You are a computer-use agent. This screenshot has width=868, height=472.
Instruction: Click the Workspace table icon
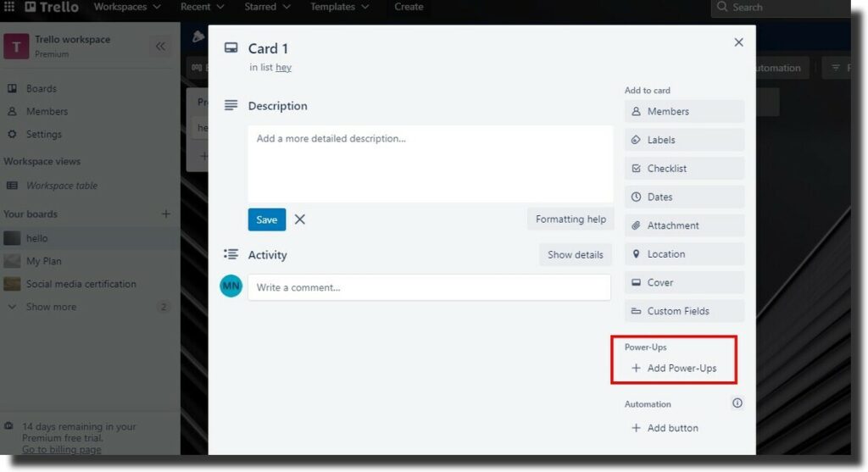pyautogui.click(x=12, y=186)
